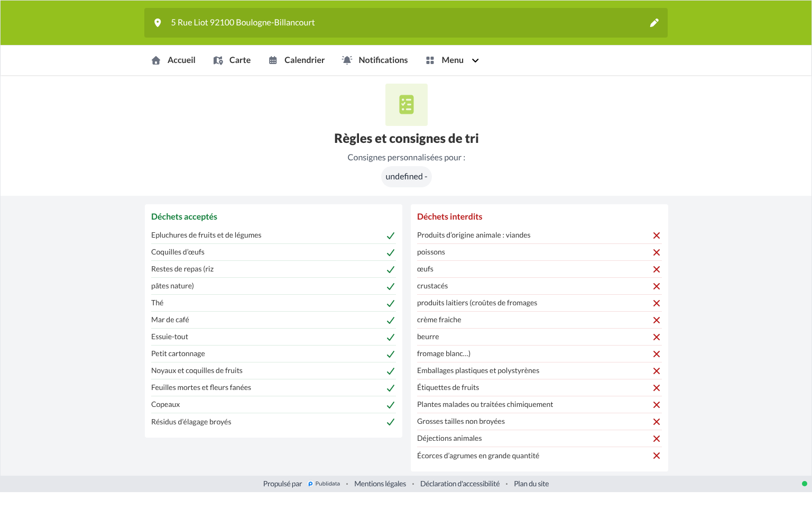Click checkmark next to Copeaux
This screenshot has width=812, height=508.
coord(391,405)
